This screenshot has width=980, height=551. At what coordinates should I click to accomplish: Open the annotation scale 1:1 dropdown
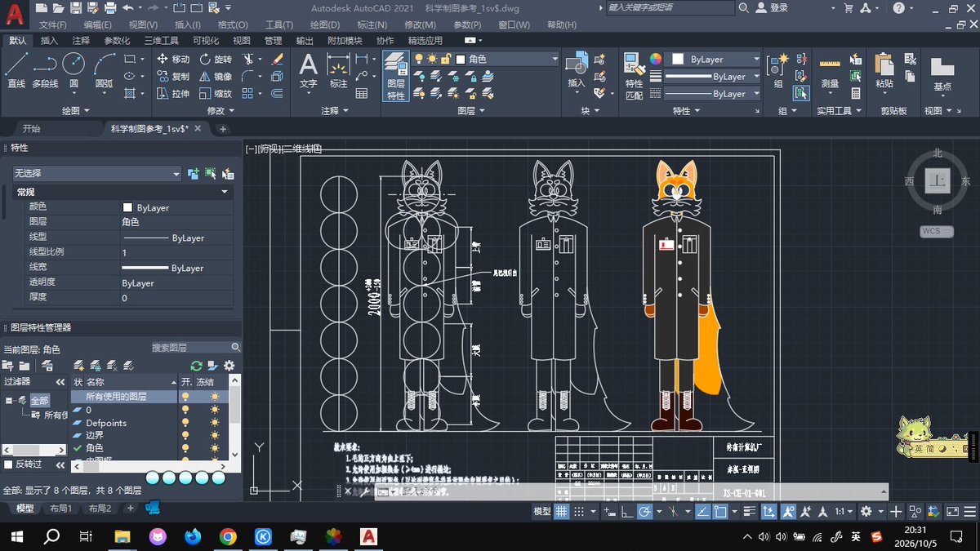coord(844,512)
